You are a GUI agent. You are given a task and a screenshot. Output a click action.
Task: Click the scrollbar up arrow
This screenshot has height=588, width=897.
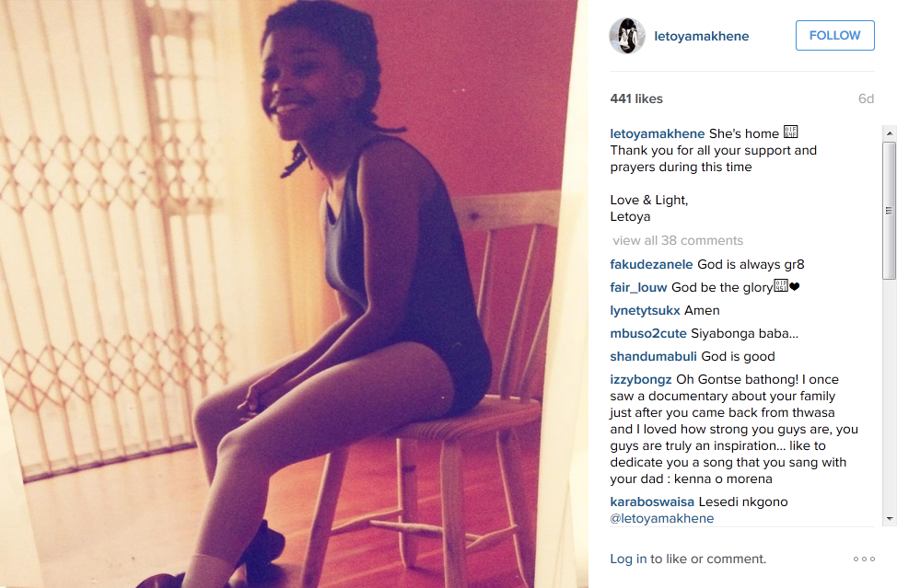click(889, 133)
